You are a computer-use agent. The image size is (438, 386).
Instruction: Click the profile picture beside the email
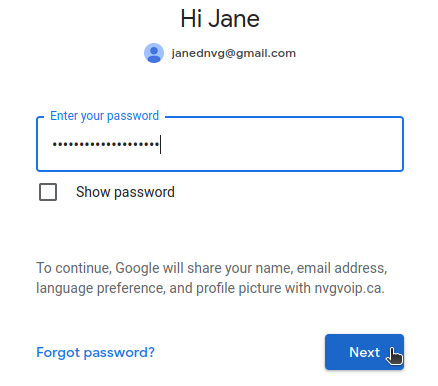[x=154, y=53]
